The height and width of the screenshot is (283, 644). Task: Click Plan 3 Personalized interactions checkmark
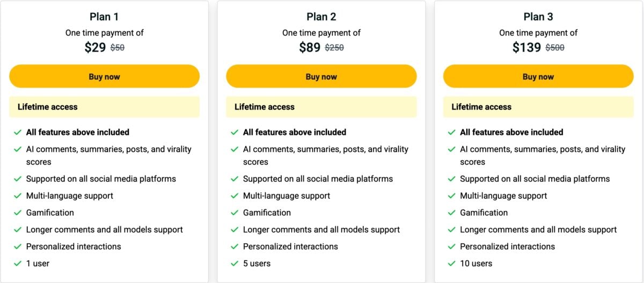451,247
